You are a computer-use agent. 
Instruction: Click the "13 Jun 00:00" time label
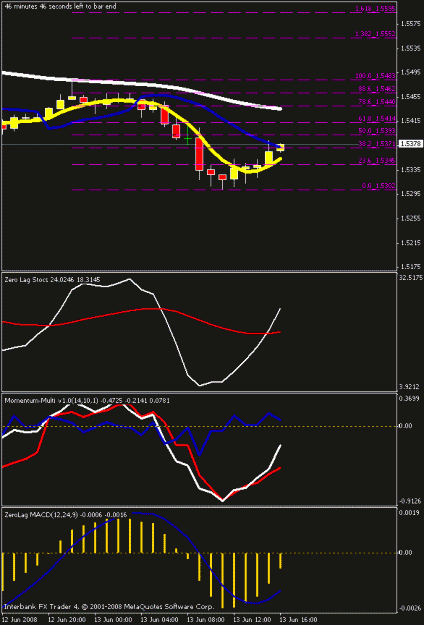click(x=113, y=620)
